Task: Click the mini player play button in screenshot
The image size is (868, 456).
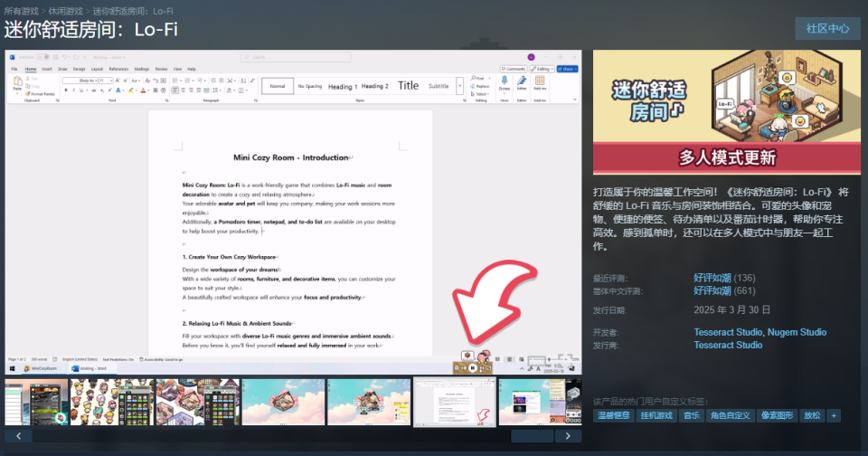Action: (472, 368)
